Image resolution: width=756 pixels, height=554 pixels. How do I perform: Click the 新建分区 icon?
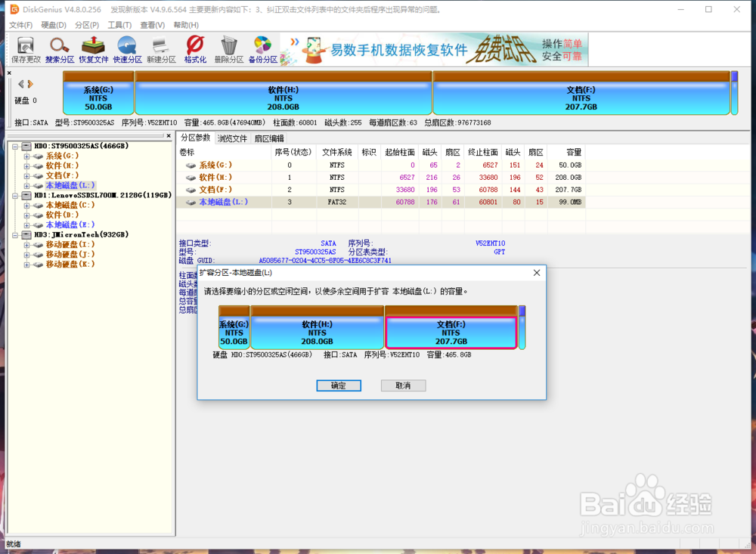(161, 49)
